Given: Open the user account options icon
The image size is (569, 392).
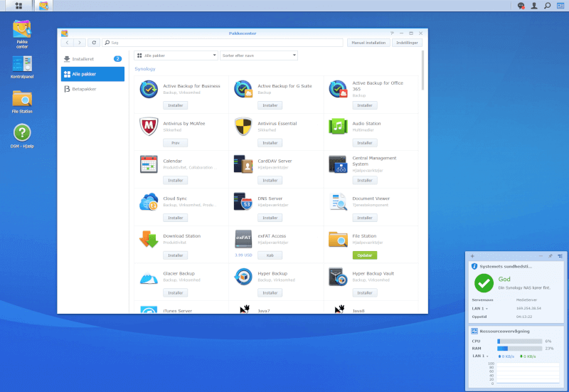Looking at the screenshot, I should (534, 6).
